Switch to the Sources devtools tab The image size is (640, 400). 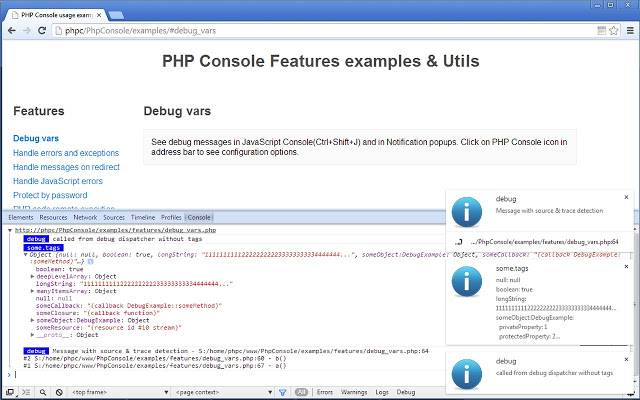coord(114,218)
